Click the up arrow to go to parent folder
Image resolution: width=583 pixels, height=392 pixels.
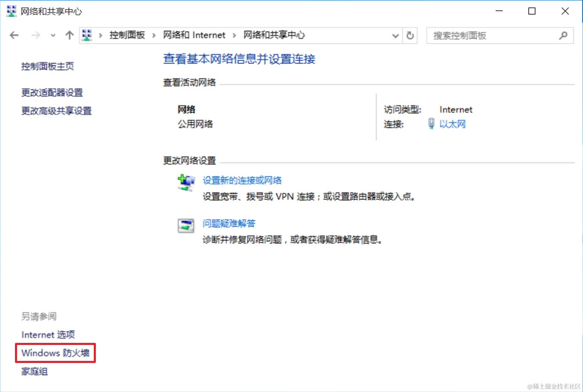coord(69,35)
